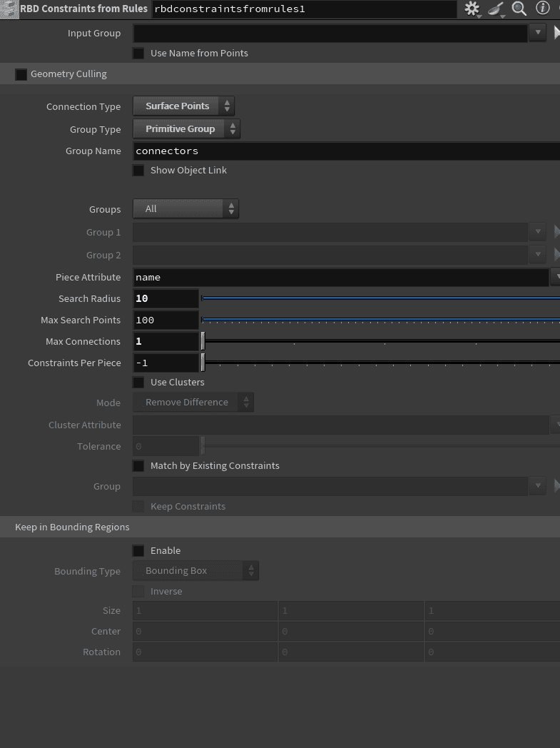Click the Search Radius parameter label

click(x=90, y=298)
